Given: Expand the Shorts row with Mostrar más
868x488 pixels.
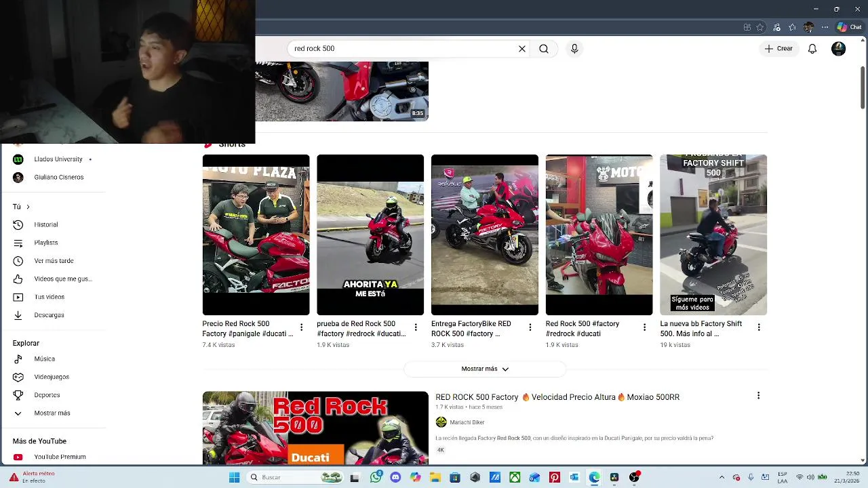Looking at the screenshot, I should [x=485, y=369].
